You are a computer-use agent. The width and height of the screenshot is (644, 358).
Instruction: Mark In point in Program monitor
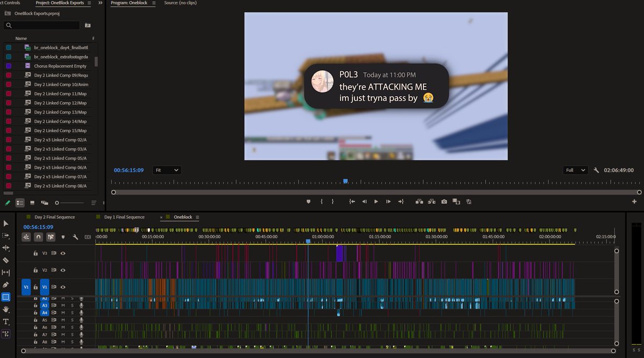(321, 202)
